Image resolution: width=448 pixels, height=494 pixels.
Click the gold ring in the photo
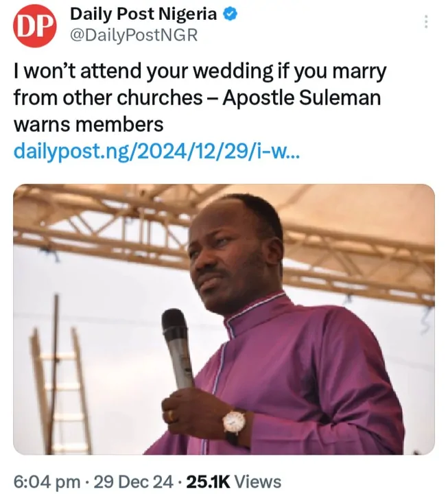tap(172, 416)
